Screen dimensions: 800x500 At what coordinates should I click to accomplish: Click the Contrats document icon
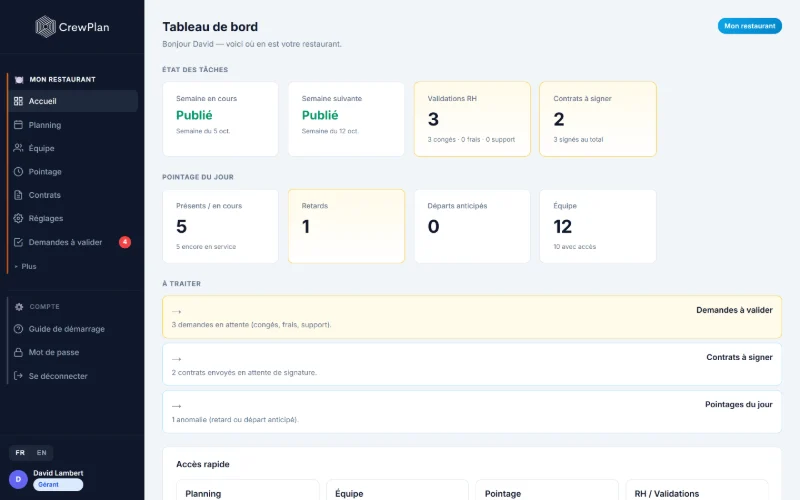click(18, 195)
